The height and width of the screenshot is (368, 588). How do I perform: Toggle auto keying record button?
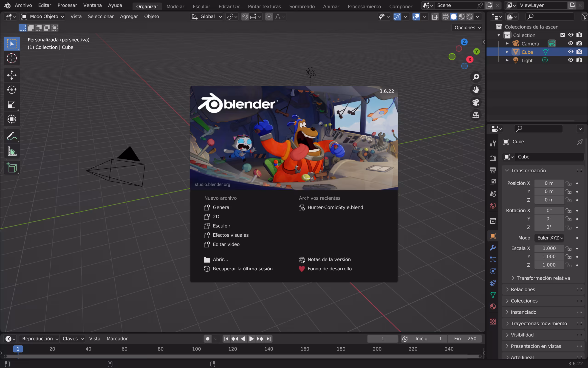(x=208, y=339)
